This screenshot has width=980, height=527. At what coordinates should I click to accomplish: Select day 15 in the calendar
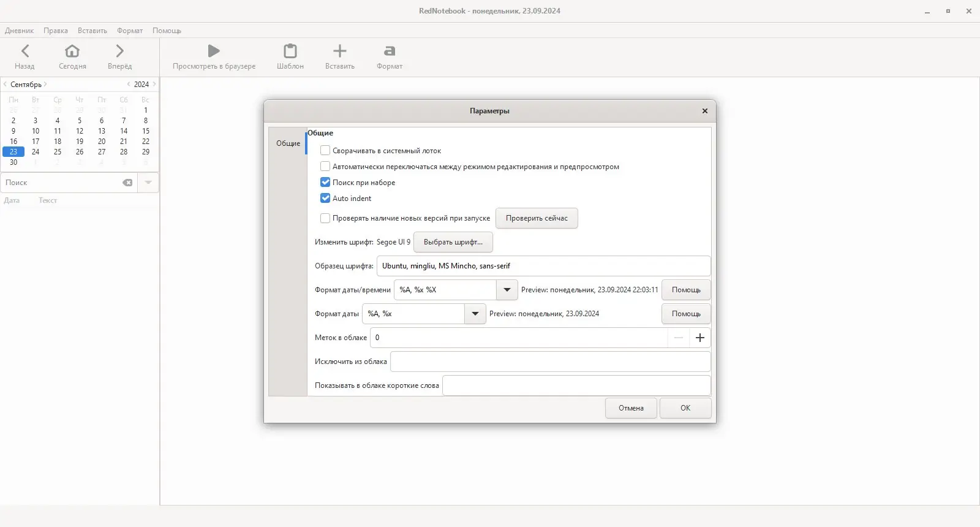pyautogui.click(x=146, y=131)
